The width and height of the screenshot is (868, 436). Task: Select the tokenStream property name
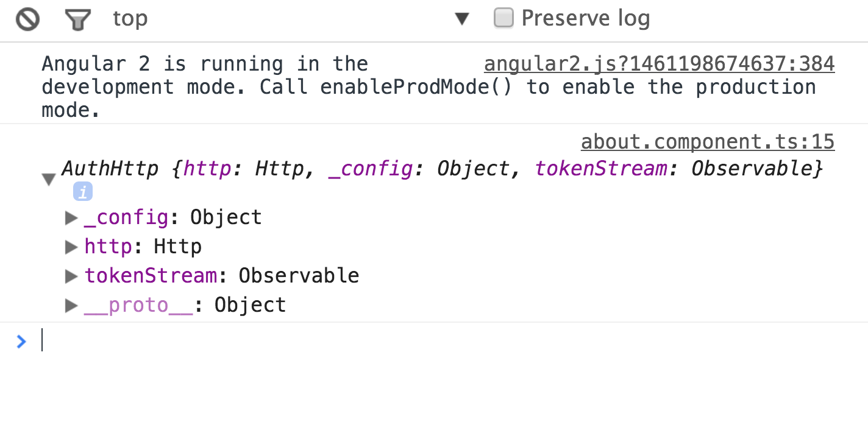[151, 276]
